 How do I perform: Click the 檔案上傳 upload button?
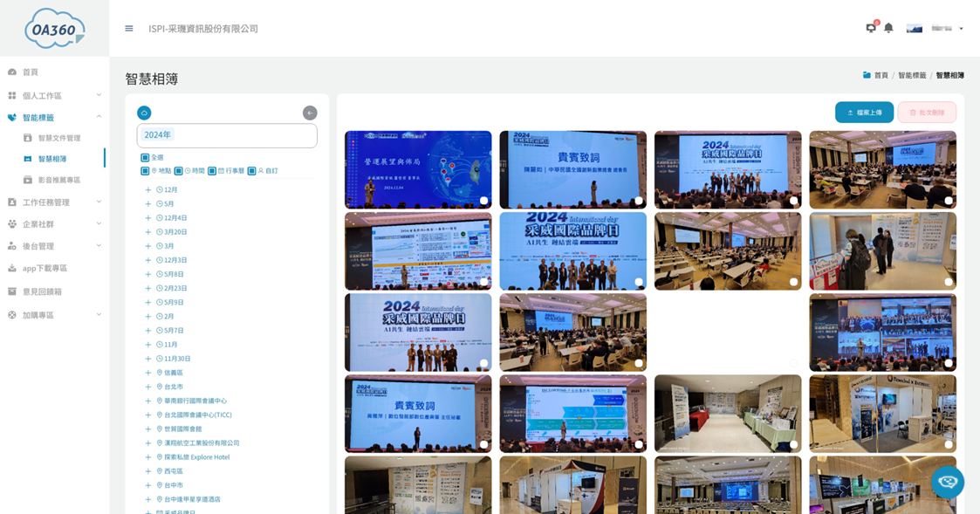(x=864, y=113)
